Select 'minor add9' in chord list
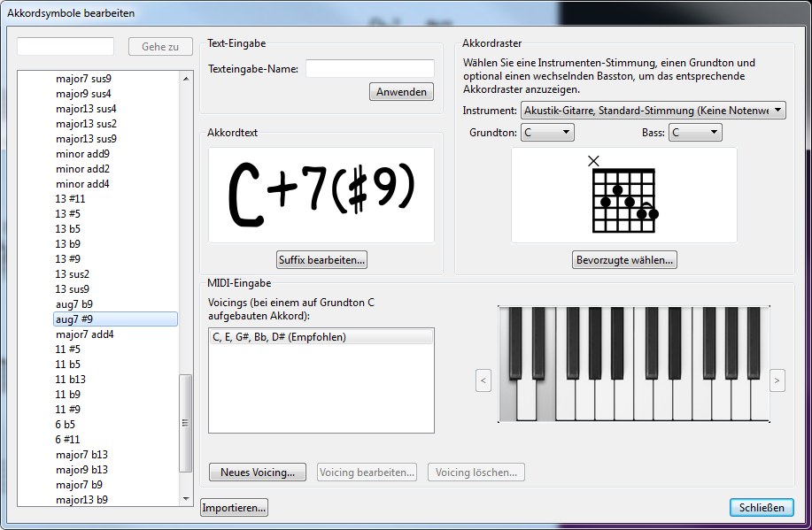This screenshot has width=812, height=530. (83, 154)
